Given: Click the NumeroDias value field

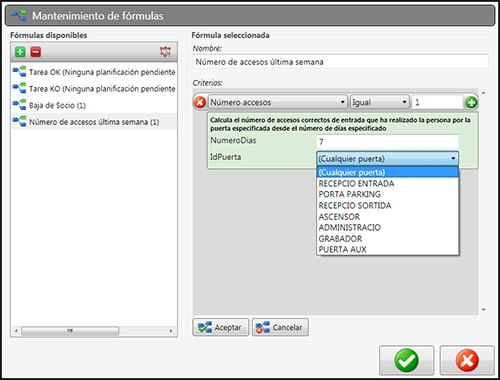Looking at the screenshot, I should pyautogui.click(x=387, y=142).
